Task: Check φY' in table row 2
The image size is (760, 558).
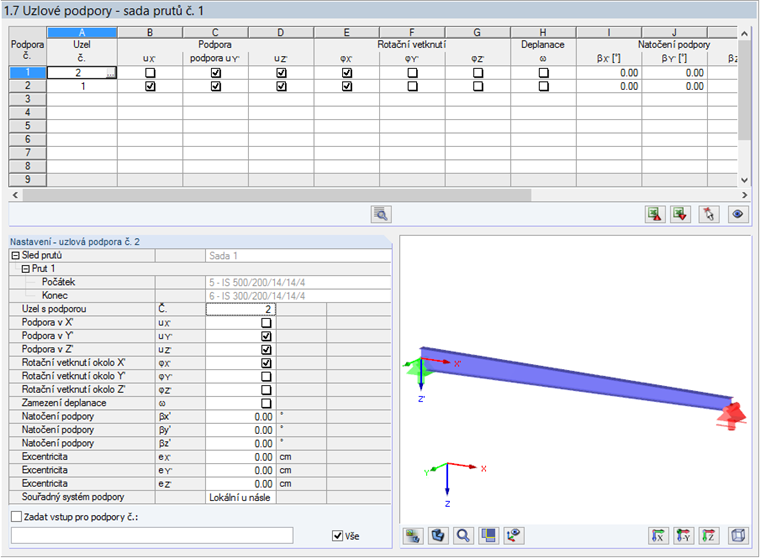Action: tap(412, 86)
